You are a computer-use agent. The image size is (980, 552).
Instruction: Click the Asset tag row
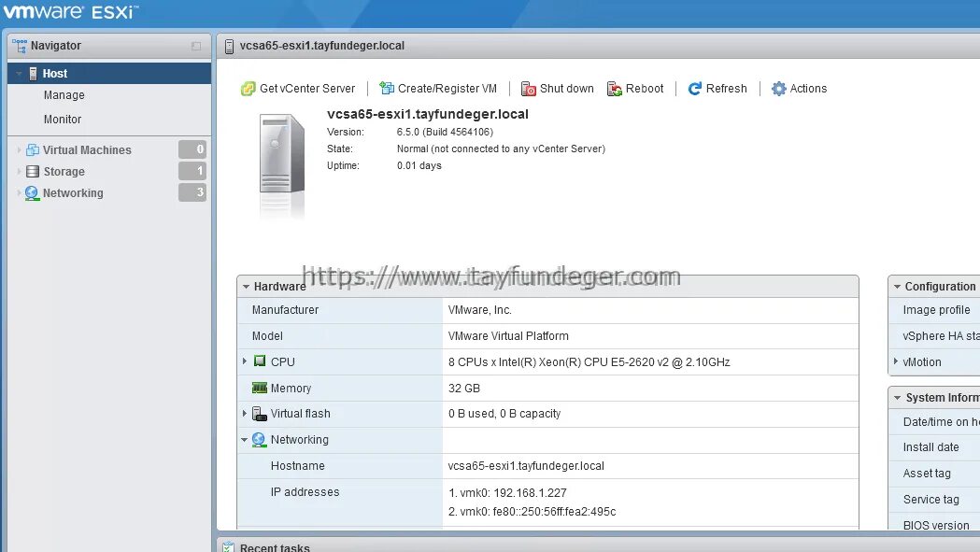[934, 474]
